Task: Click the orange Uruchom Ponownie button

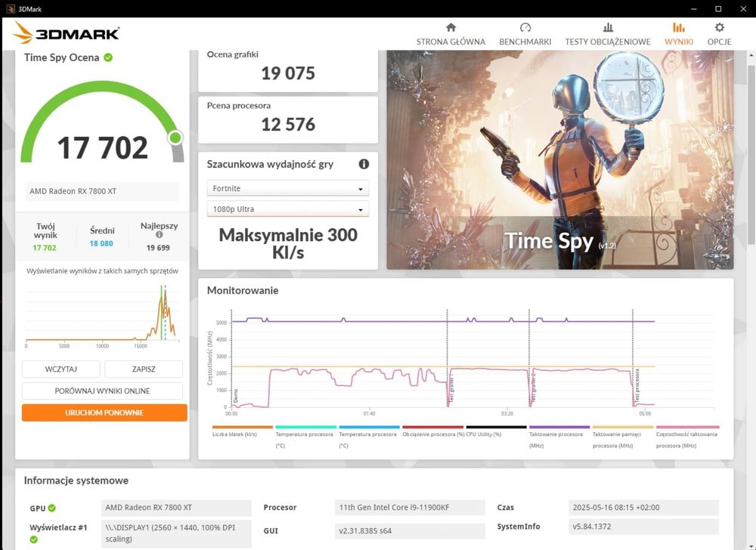Action: [104, 412]
